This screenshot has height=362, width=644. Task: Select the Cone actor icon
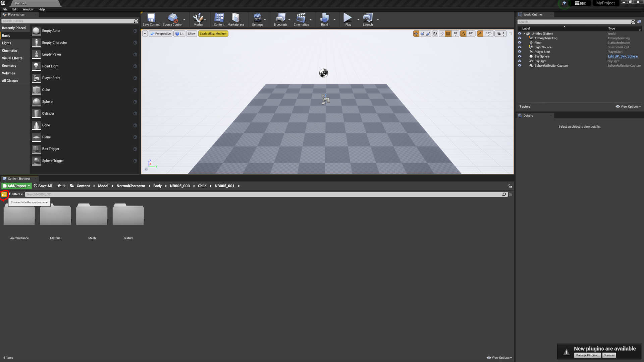click(x=36, y=125)
